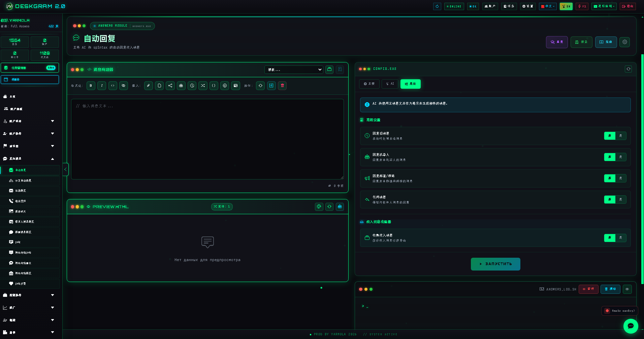Click into the message text area
Image resolution: width=644 pixels, height=339 pixels.
[x=207, y=139]
